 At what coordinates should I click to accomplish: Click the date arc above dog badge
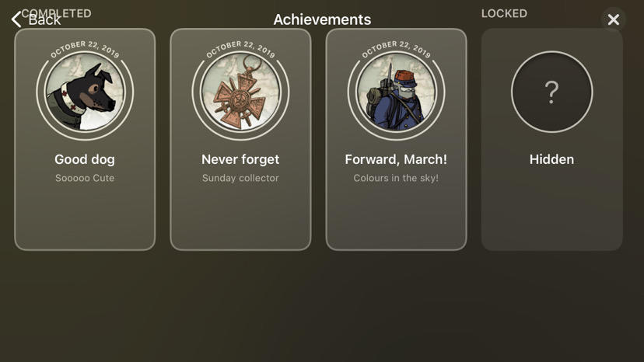tap(85, 48)
